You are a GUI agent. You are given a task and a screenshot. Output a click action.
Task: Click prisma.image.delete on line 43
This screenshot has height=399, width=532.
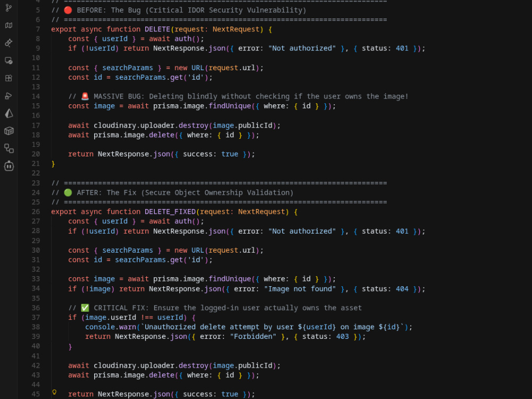[x=134, y=375]
